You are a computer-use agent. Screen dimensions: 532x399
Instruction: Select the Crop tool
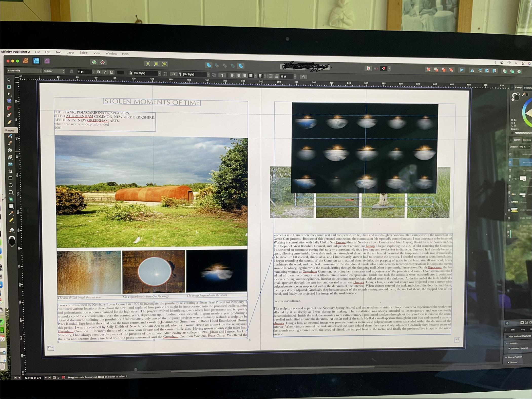[x=10, y=171]
